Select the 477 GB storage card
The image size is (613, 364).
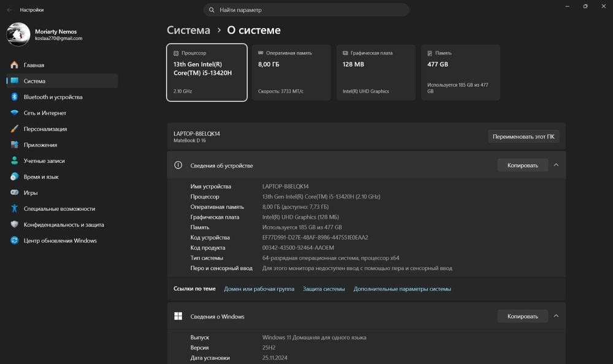coord(460,72)
